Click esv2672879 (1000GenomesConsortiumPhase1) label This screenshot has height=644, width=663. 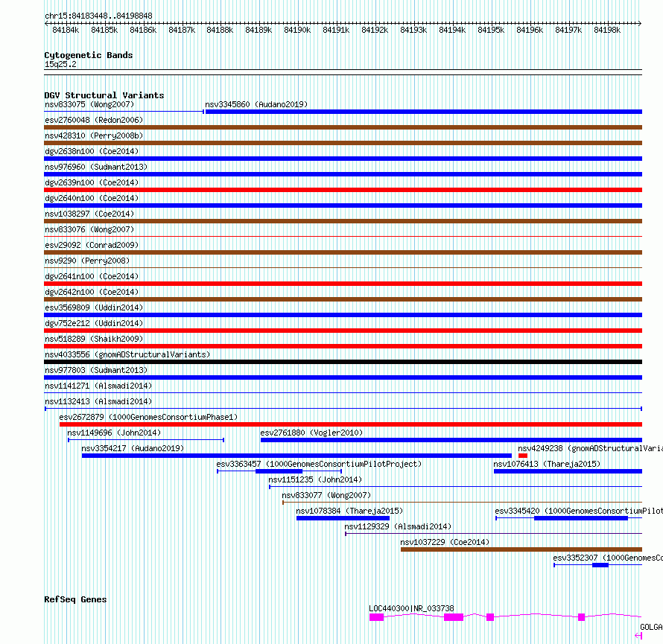[x=148, y=417]
